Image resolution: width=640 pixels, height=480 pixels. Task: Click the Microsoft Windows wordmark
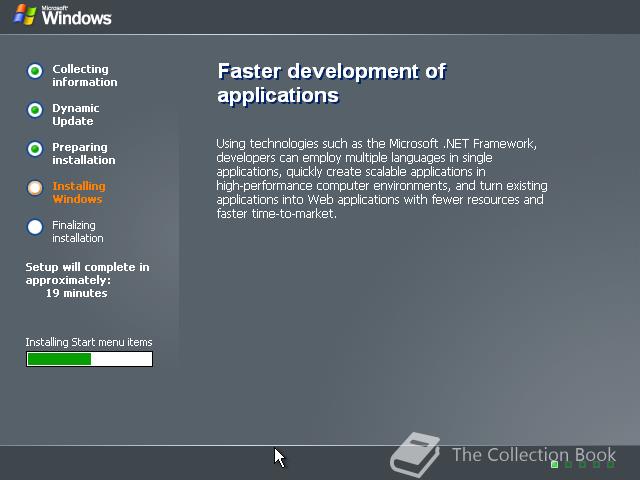76,16
